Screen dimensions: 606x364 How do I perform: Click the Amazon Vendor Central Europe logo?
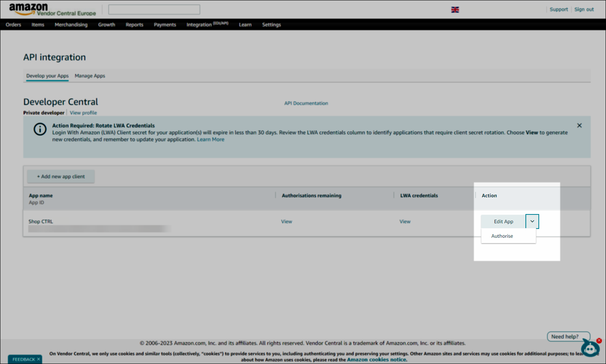[x=52, y=10]
